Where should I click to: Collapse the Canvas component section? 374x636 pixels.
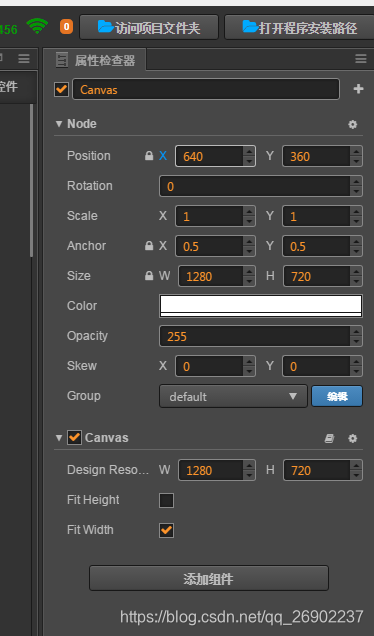pos(59,438)
